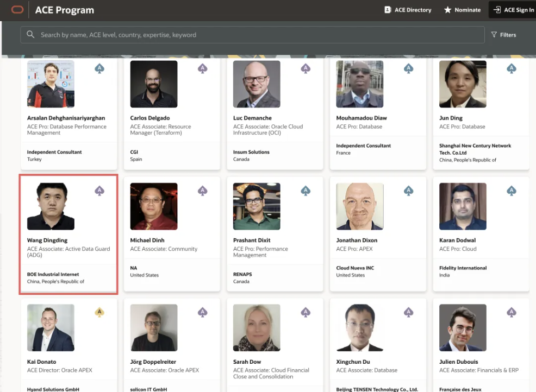This screenshot has height=392, width=536.
Task: Open the ACE Directory menu item
Action: (408, 10)
